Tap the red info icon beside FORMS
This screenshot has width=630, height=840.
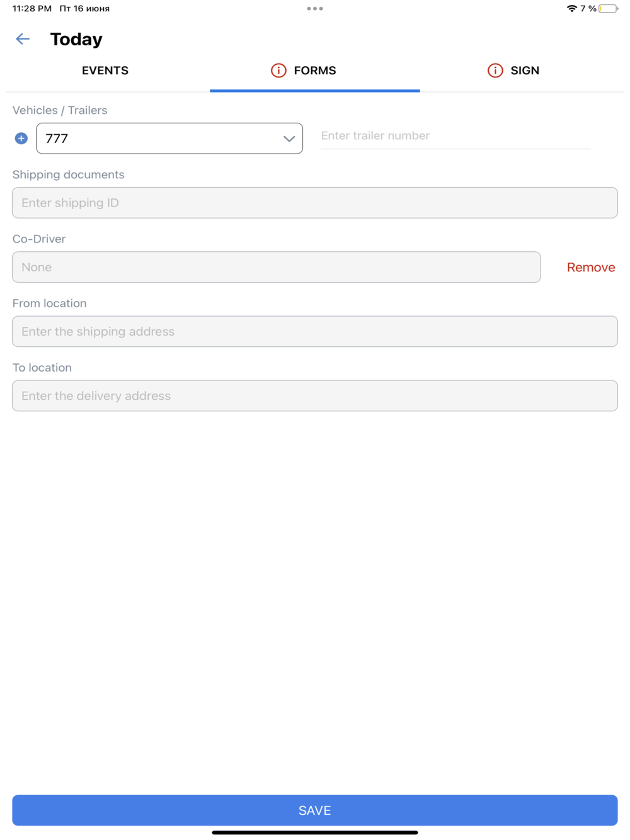pyautogui.click(x=278, y=71)
